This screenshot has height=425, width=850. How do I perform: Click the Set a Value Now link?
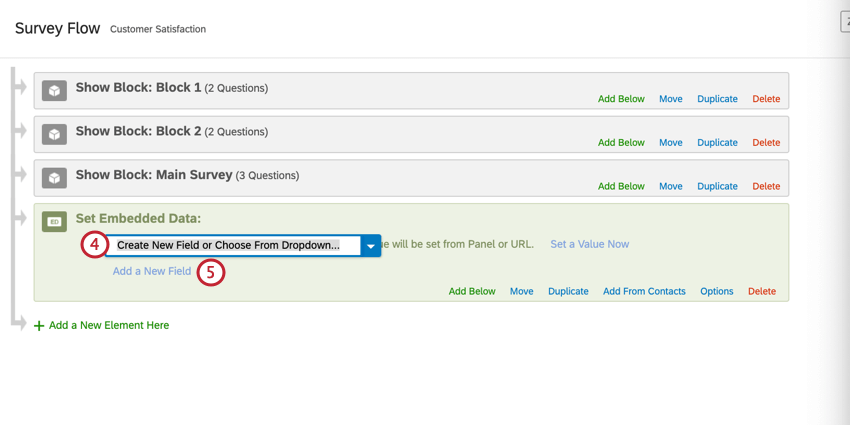click(589, 244)
